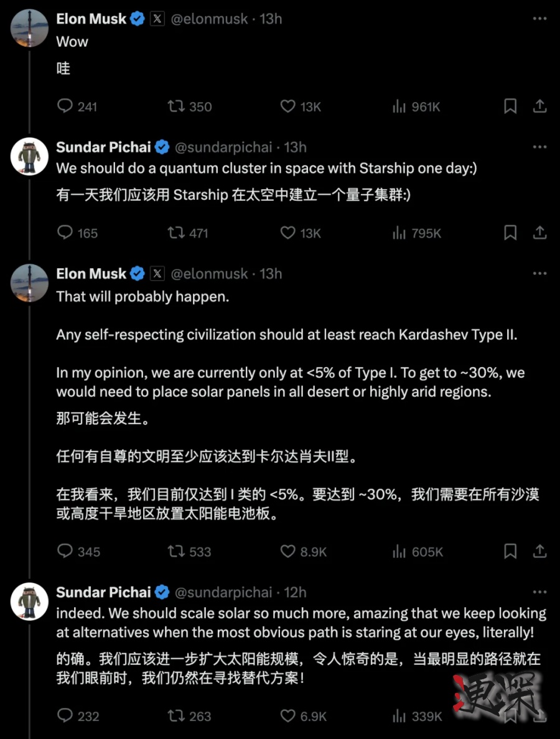Like Sundar Pichai's quantum cluster tweet
Viewport: 560px width, 739px height.
pos(287,233)
